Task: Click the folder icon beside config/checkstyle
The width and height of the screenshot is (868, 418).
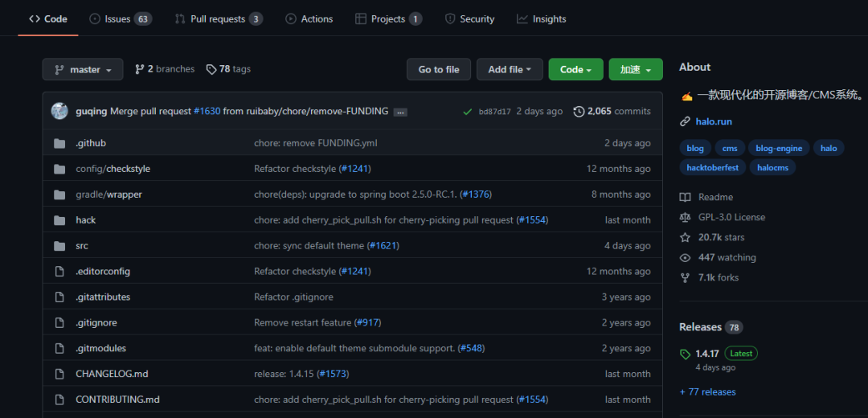Action: 59,169
